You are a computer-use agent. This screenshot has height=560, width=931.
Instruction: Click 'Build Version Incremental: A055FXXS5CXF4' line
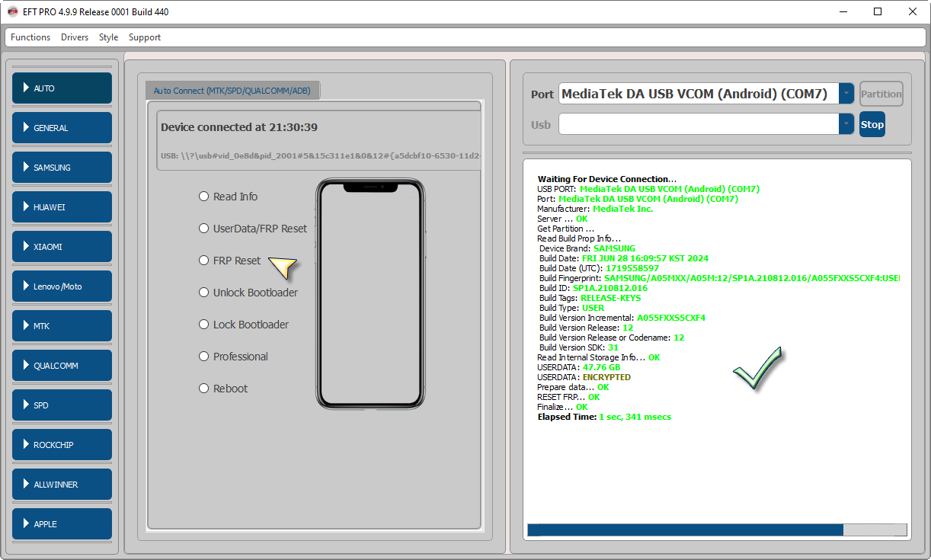pos(622,318)
